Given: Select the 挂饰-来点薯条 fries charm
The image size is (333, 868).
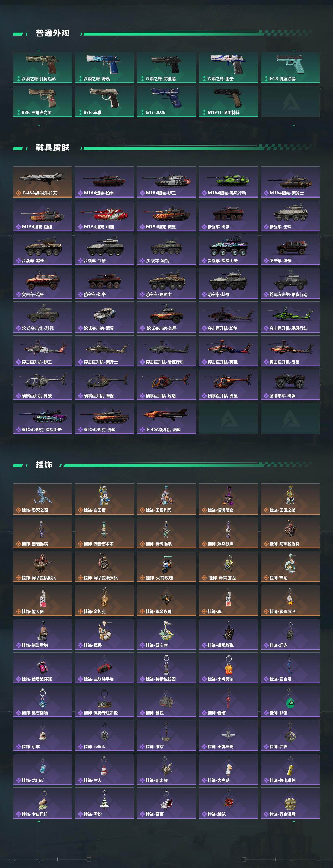Looking at the screenshot, I should (228, 668).
